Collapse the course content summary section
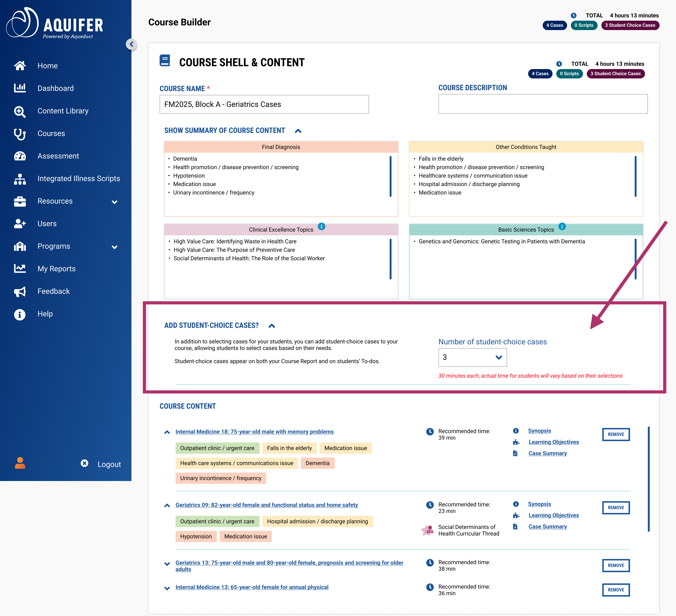 pos(298,131)
